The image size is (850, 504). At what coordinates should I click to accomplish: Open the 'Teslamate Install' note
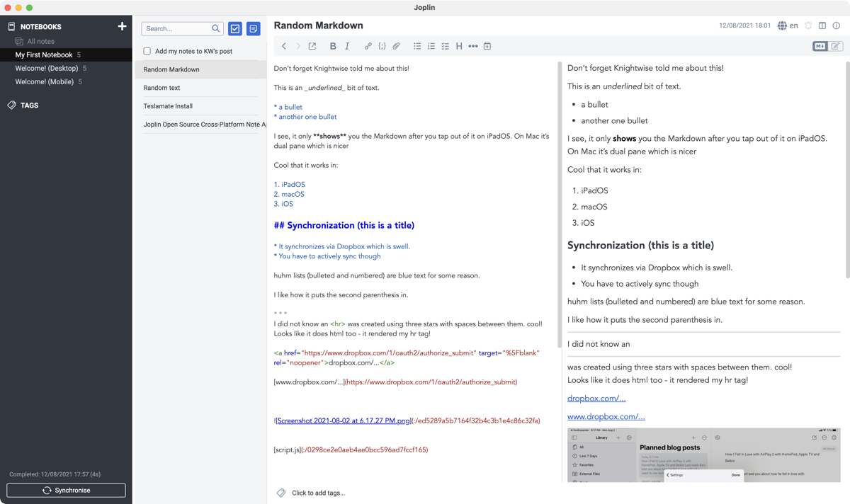coord(200,106)
